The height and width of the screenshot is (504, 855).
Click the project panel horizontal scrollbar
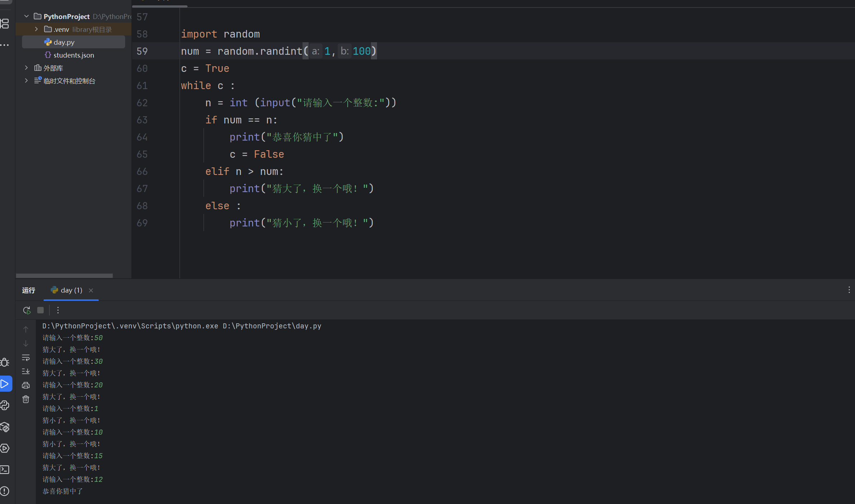(64, 276)
